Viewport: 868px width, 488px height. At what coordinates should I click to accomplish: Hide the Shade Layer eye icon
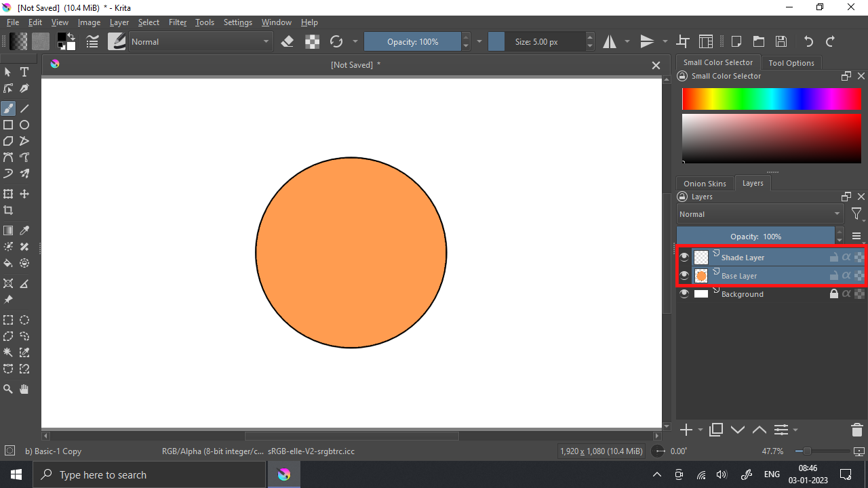tap(684, 257)
